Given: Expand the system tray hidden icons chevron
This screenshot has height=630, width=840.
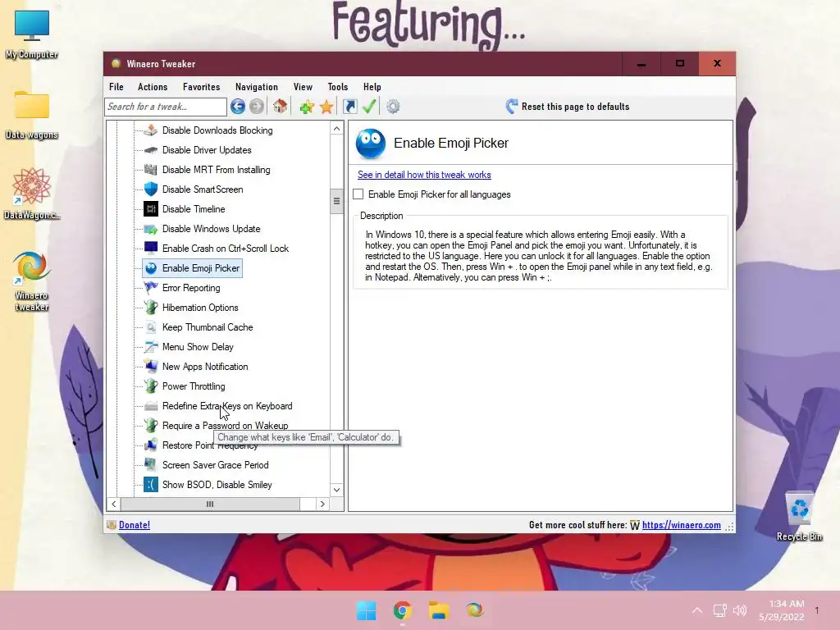Looking at the screenshot, I should pyautogui.click(x=697, y=610).
